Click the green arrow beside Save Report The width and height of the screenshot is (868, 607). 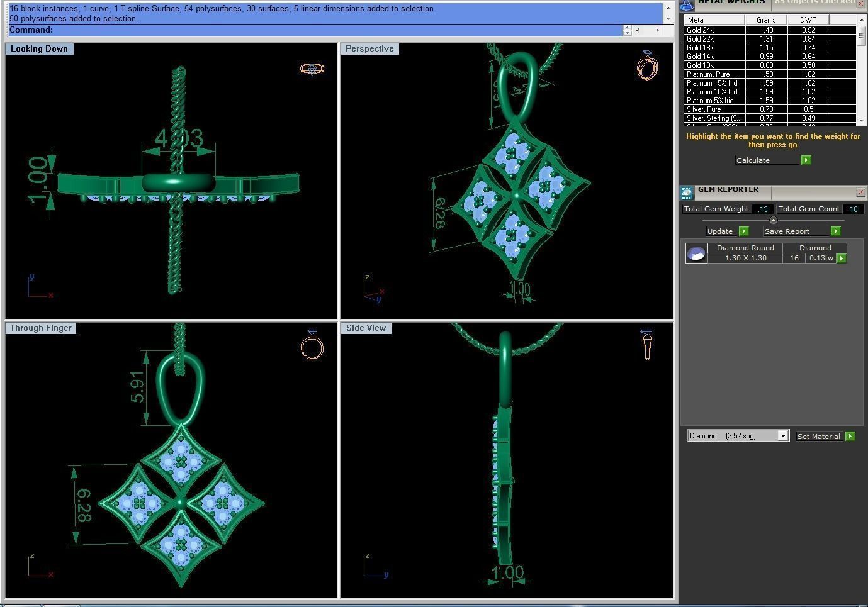coord(835,231)
